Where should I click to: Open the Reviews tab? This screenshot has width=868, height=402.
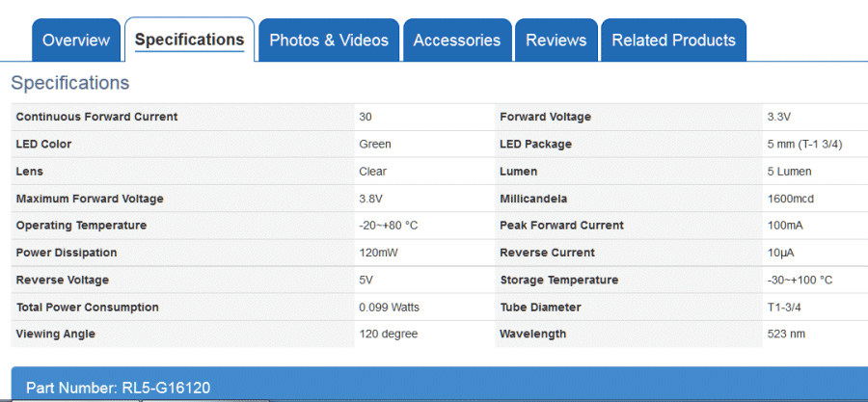pyautogui.click(x=556, y=40)
